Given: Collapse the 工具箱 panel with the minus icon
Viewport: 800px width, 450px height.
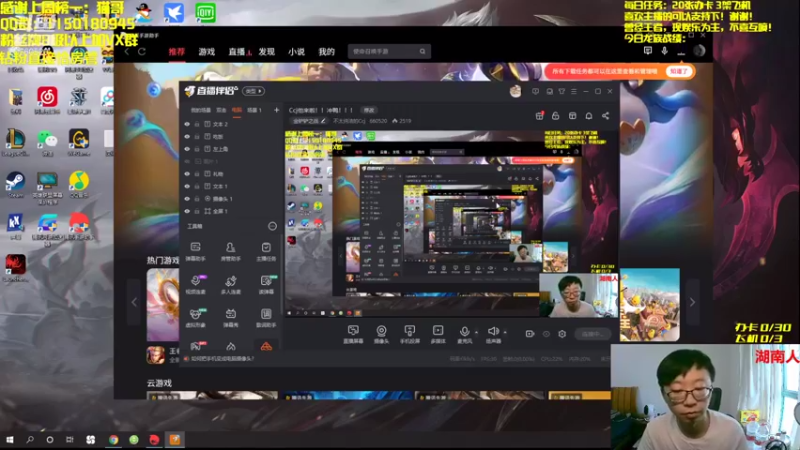Looking at the screenshot, I should tap(272, 226).
